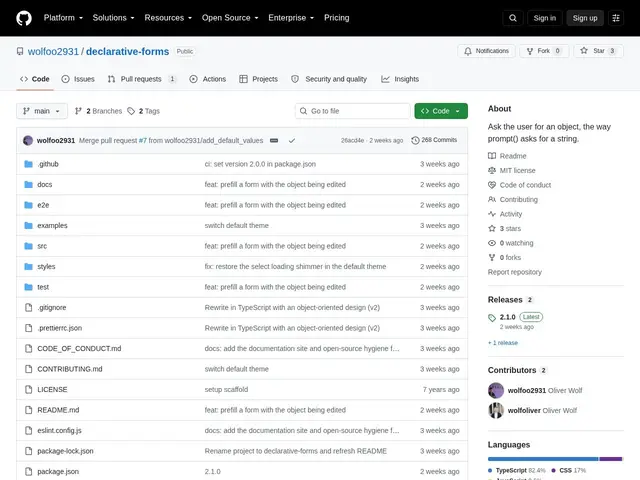Expand the Enterprise menu
Viewport: 640px width, 480px height.
(x=291, y=18)
